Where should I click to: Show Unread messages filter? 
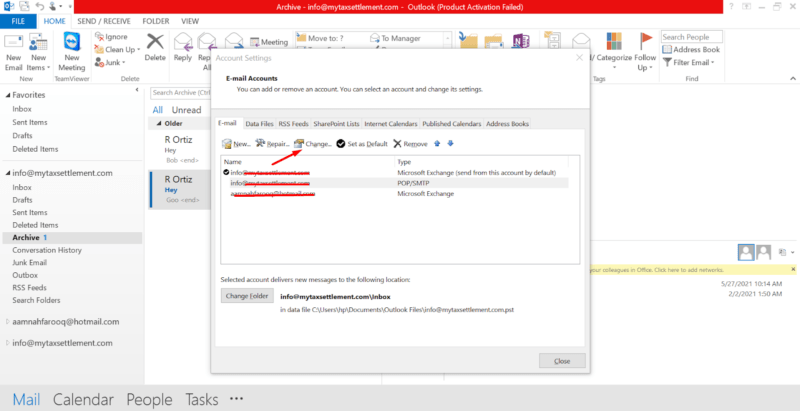186,110
